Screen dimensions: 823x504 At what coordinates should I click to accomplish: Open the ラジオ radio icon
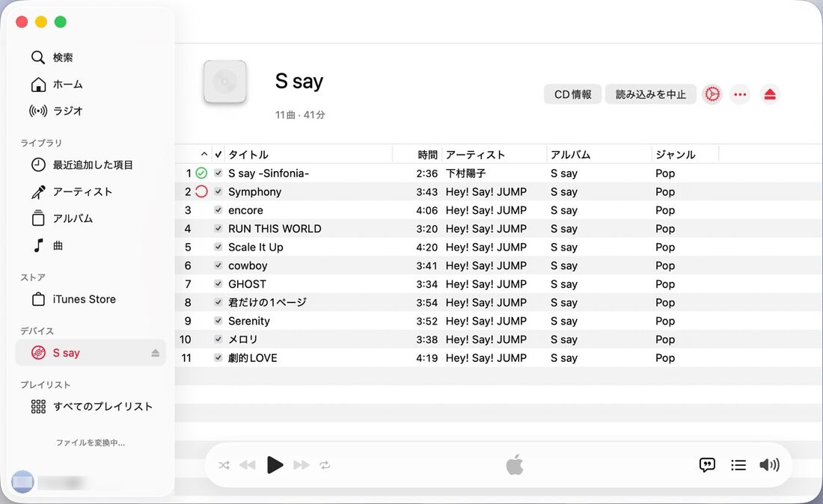38,111
